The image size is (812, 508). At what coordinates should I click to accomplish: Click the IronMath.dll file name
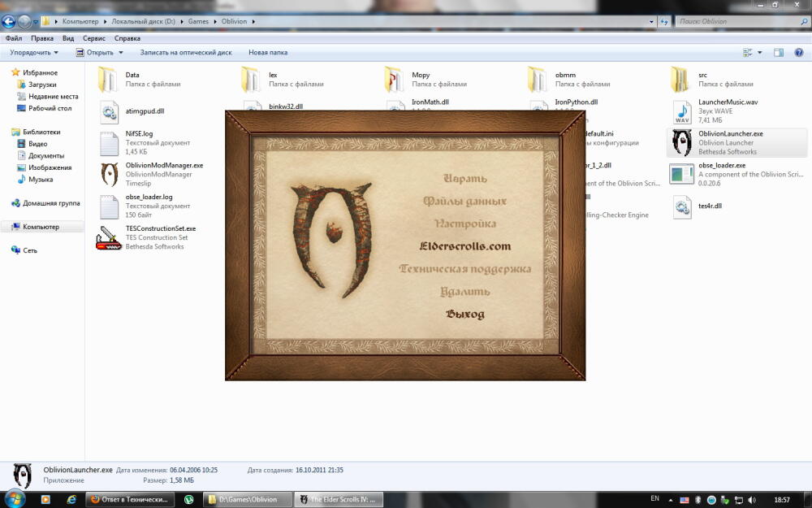[430, 102]
